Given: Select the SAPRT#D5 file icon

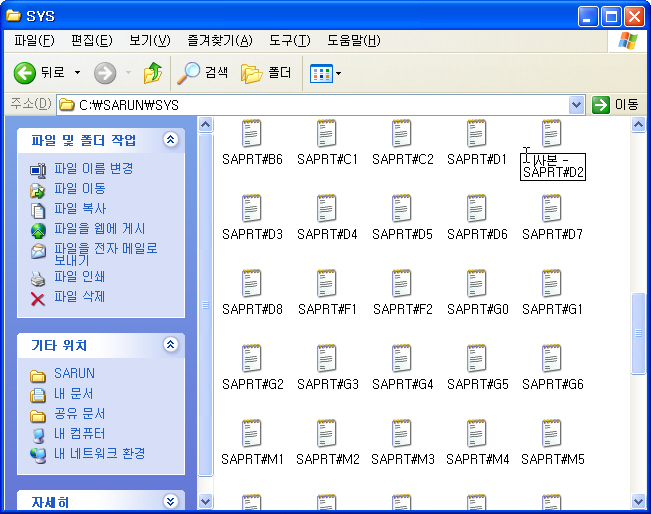Looking at the screenshot, I should point(402,208).
